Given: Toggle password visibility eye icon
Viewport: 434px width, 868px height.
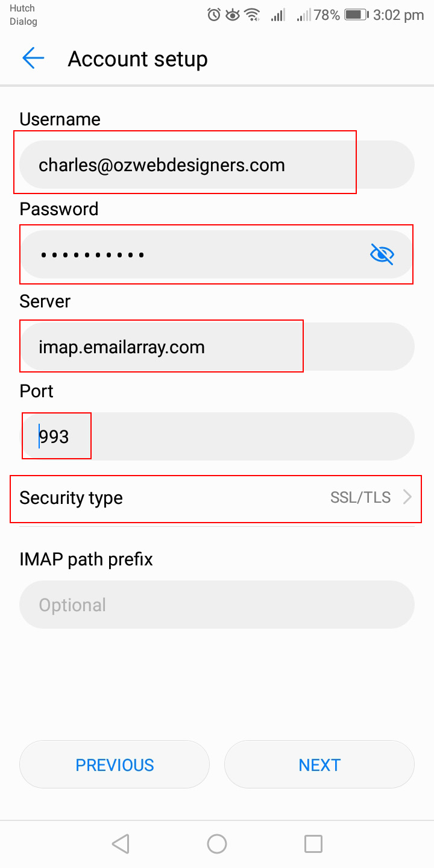Looking at the screenshot, I should click(x=382, y=254).
